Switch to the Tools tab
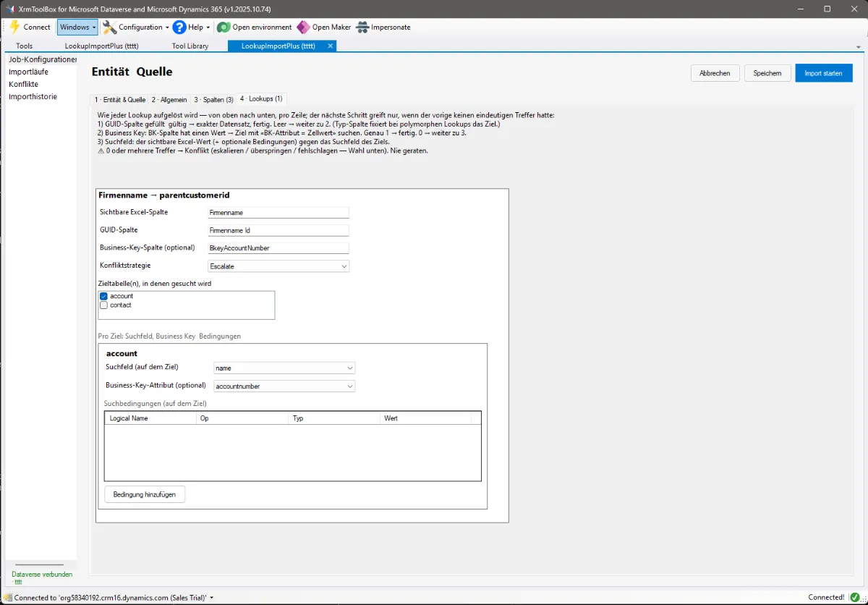The height and width of the screenshot is (605, 868). (x=24, y=46)
